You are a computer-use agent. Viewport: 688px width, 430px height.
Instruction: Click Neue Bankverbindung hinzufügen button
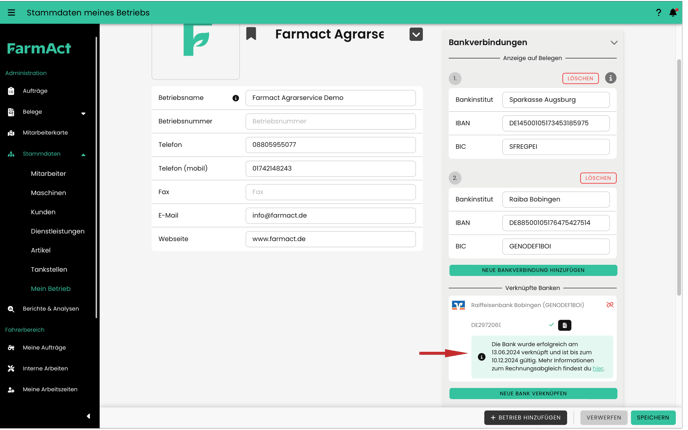tap(533, 270)
